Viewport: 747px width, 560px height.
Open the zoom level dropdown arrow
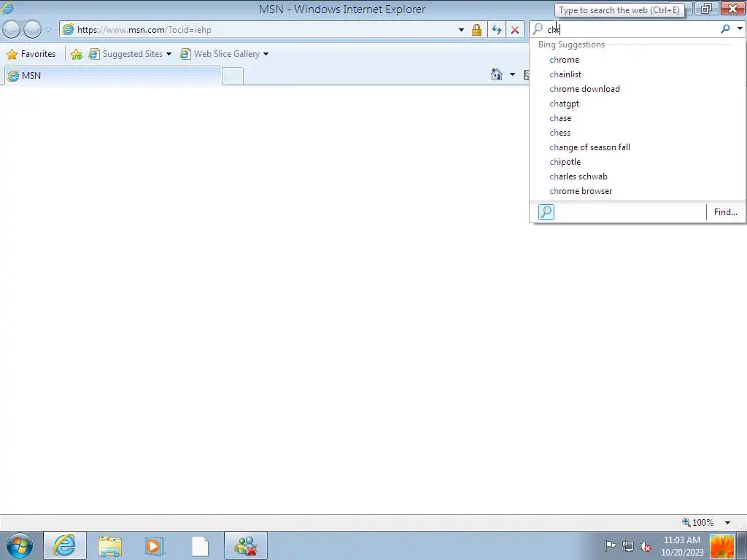coord(727,523)
